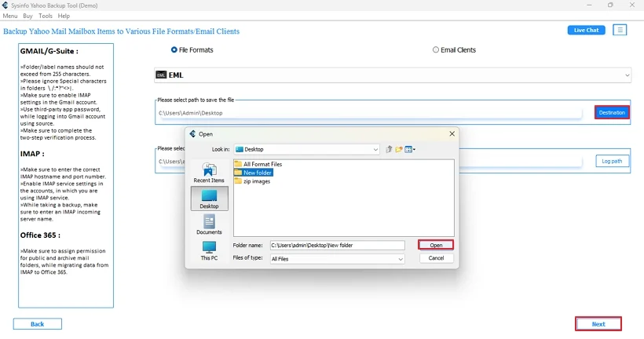Click the All Format Files folder icon
Screen dimensions: 644x339
pyautogui.click(x=238, y=164)
